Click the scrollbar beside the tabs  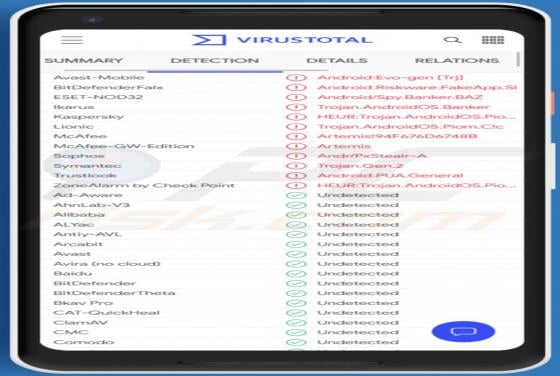pos(518,59)
